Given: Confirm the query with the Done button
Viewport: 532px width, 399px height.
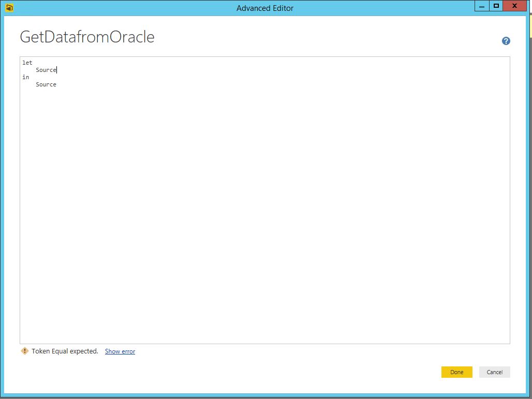Looking at the screenshot, I should 456,372.
